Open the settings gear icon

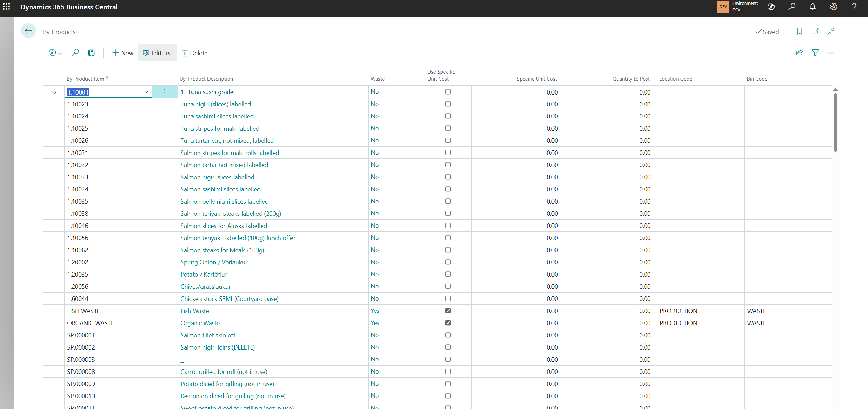tap(833, 7)
